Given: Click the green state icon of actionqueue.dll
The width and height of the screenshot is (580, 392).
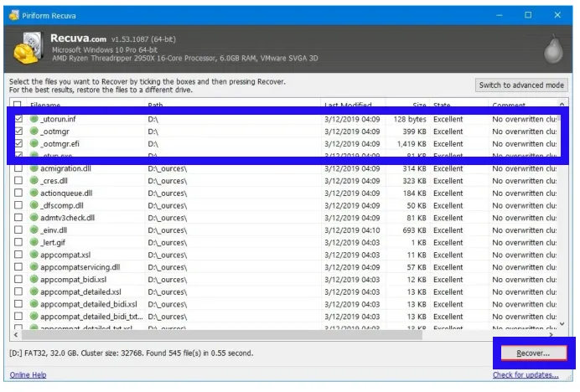Looking at the screenshot, I should tap(34, 193).
